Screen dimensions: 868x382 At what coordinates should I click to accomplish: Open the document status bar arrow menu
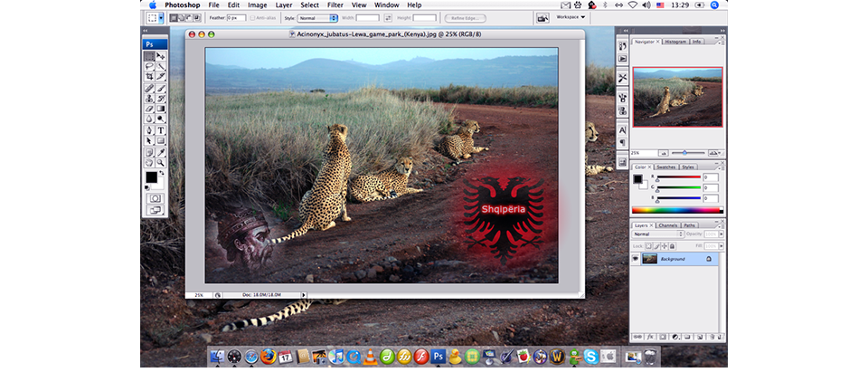(304, 295)
